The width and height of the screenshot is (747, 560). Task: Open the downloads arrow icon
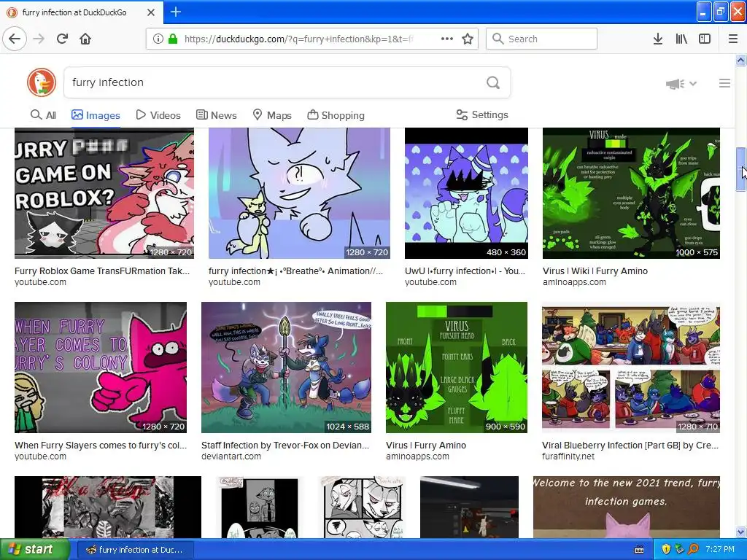click(x=657, y=39)
